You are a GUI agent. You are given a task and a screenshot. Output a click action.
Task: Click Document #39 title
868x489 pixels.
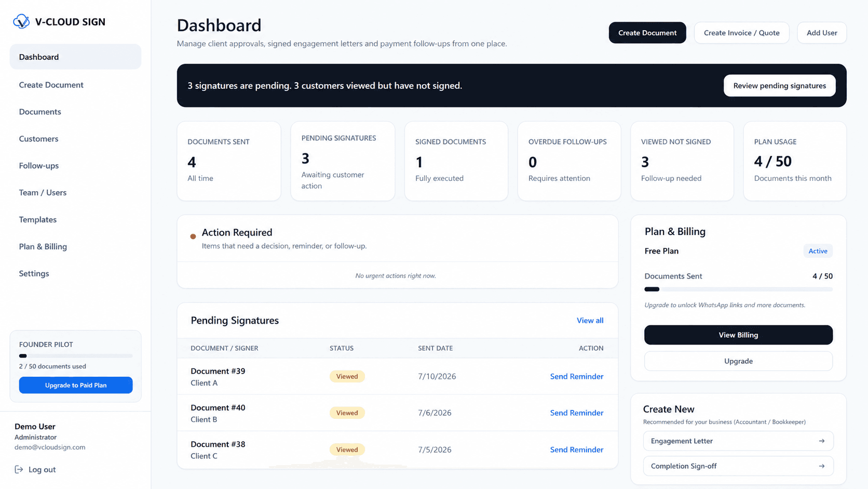click(218, 371)
